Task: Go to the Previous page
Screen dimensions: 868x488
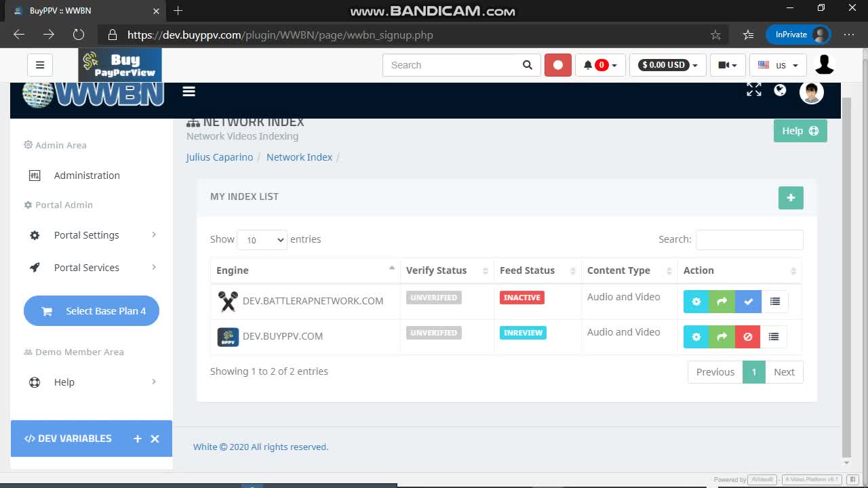Action: point(715,372)
